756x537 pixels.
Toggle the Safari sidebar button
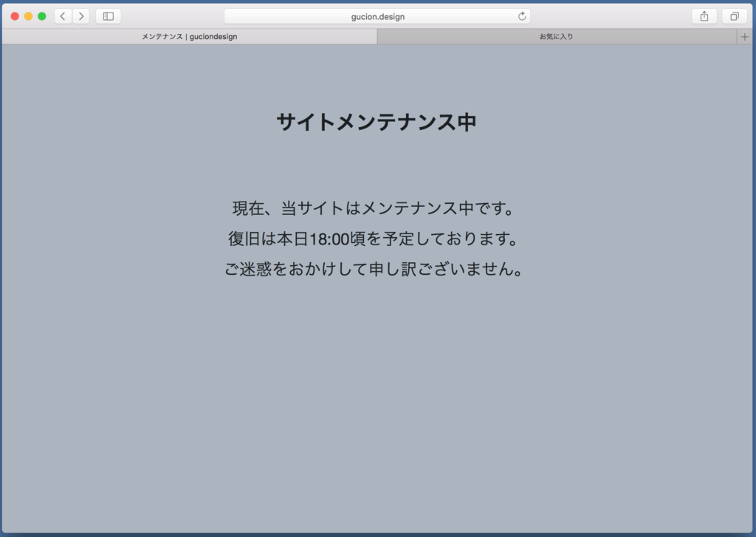pyautogui.click(x=109, y=16)
